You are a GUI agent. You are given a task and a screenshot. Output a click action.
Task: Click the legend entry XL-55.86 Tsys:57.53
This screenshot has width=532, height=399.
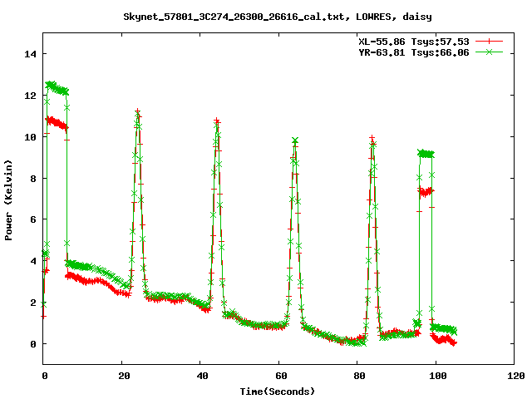[414, 42]
